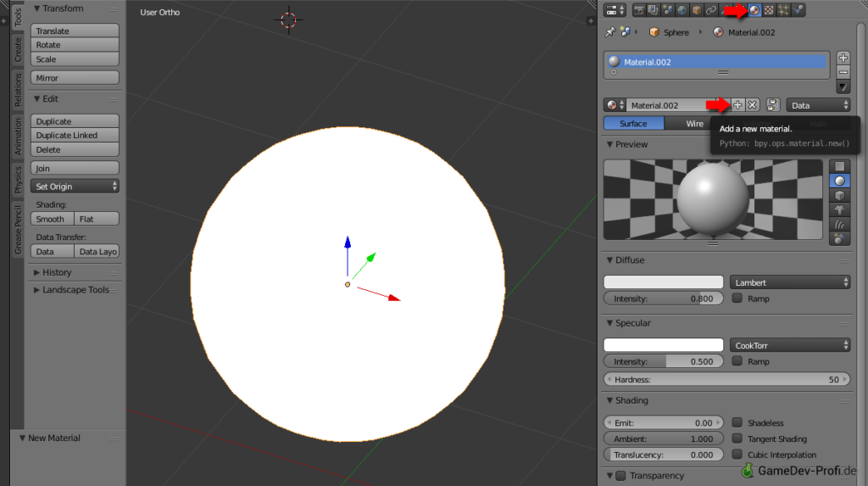Viewport: 868px width, 486px height.
Task: Enable the Transparency panel checkbox
Action: [620, 476]
